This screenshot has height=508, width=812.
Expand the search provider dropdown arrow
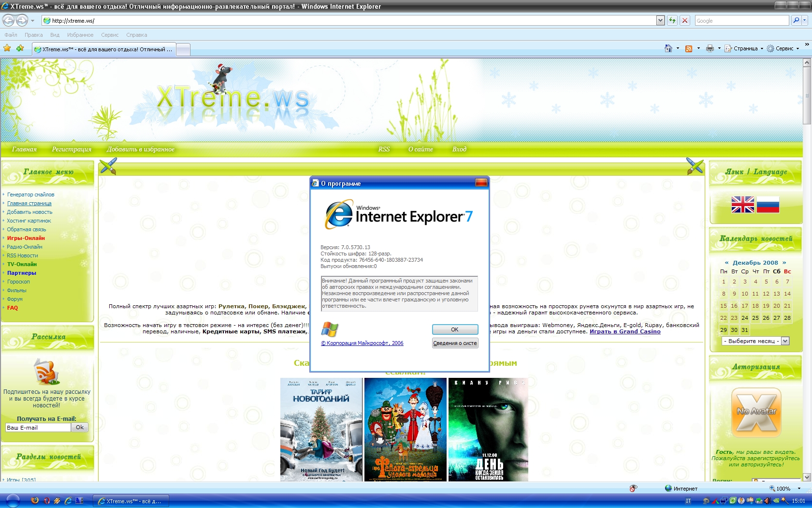pos(804,20)
